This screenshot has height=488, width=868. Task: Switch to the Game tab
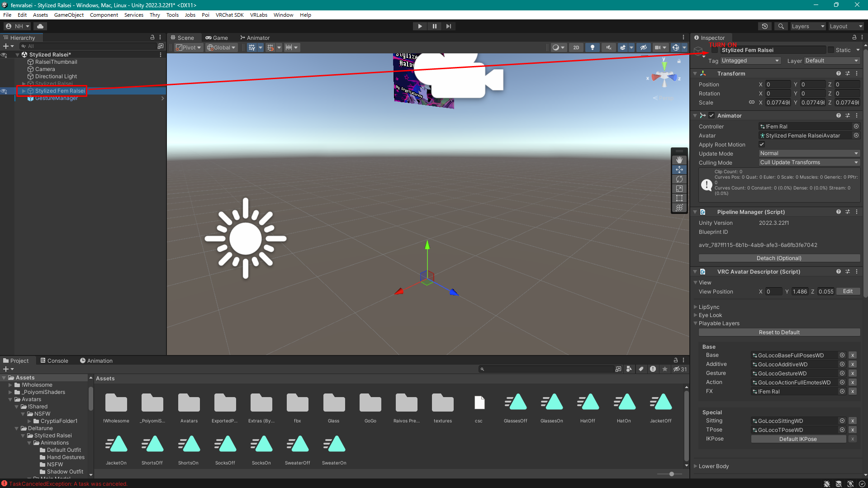217,38
